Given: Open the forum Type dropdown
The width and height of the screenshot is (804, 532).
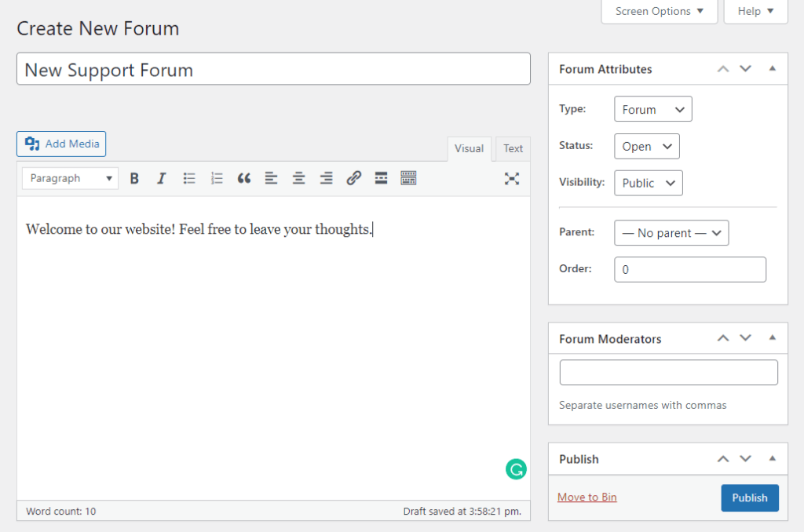Looking at the screenshot, I should (x=652, y=108).
